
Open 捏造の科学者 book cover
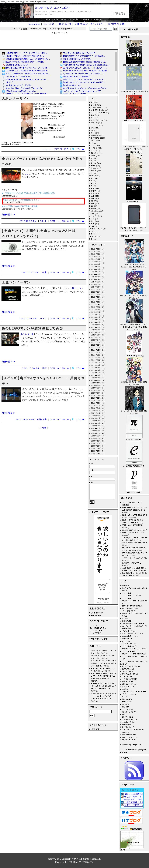click(134, 52)
